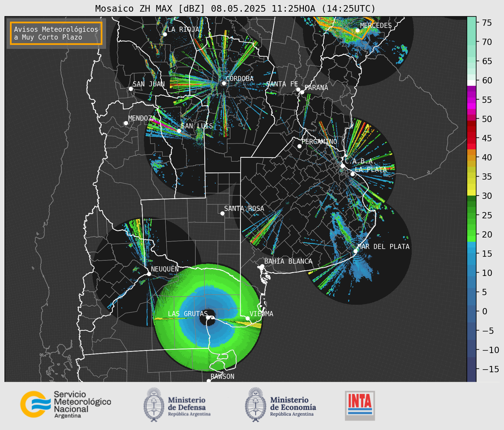This screenshot has width=504, height=430.
Task: Click the LA RIOJA label
Action: pos(183,30)
